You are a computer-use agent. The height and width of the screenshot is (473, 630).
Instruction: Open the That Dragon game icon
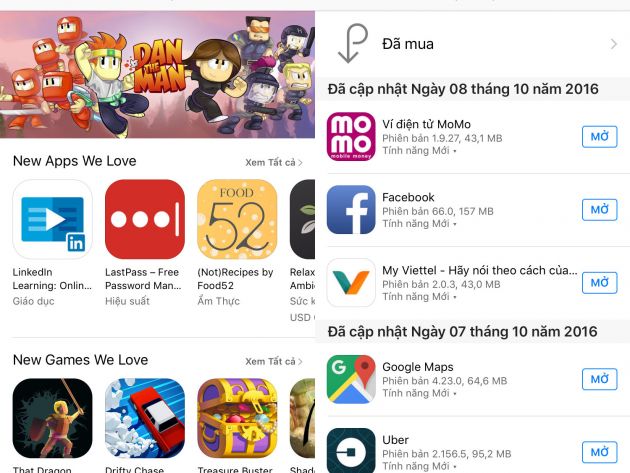click(53, 418)
